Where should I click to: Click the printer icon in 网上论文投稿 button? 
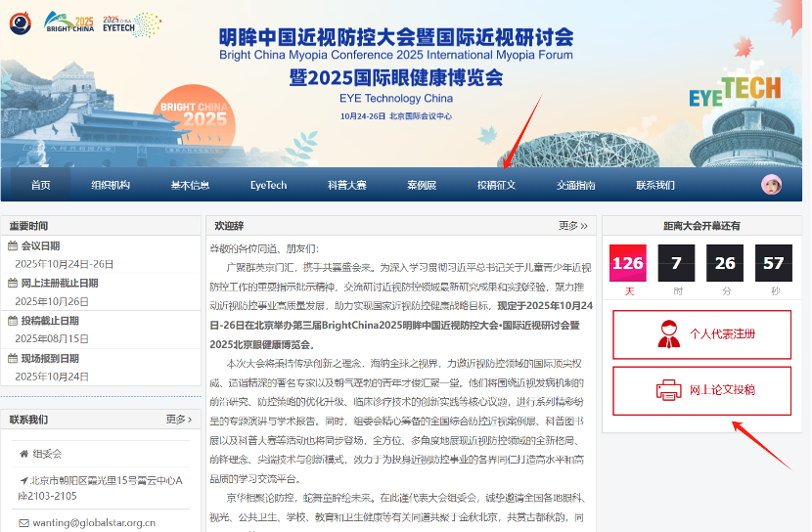(669, 390)
